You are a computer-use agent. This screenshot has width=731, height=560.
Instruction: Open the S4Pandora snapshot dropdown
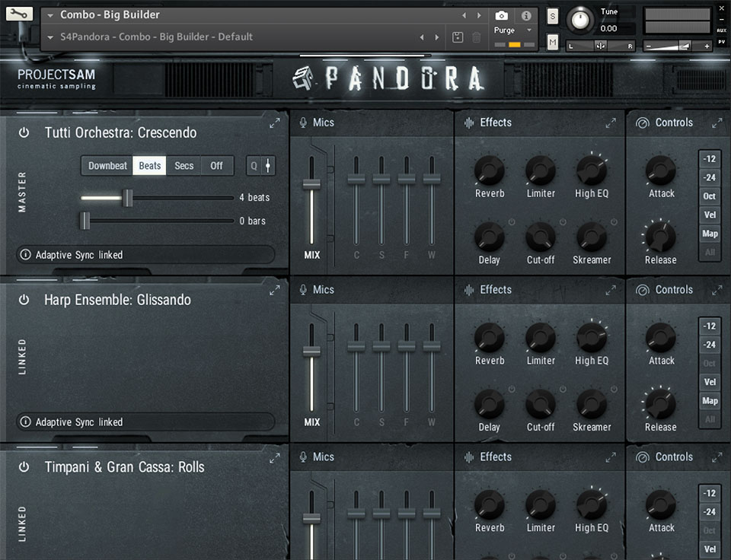pos(50,37)
